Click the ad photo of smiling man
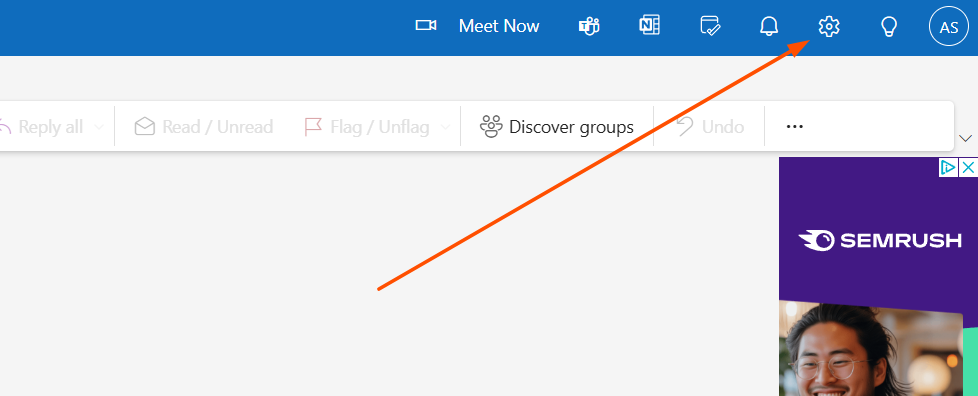Image resolution: width=978 pixels, height=396 pixels. [871, 349]
